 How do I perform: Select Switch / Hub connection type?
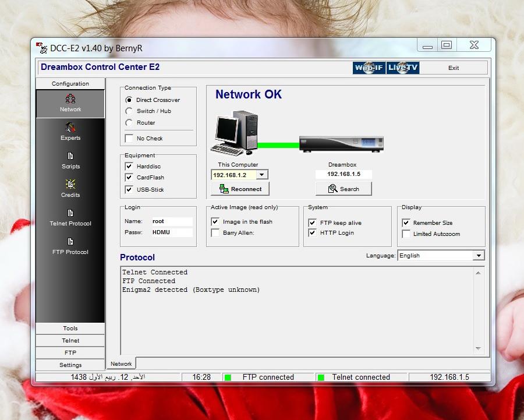point(129,111)
